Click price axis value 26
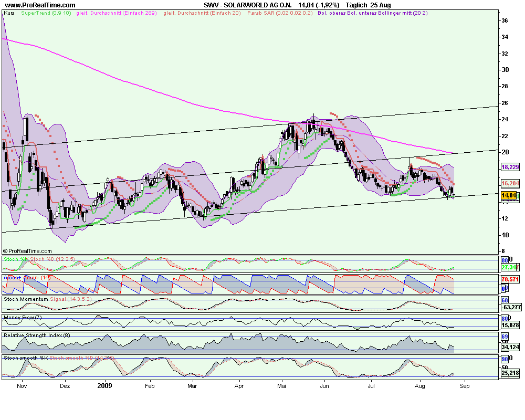525x420 pixels. click(505, 103)
